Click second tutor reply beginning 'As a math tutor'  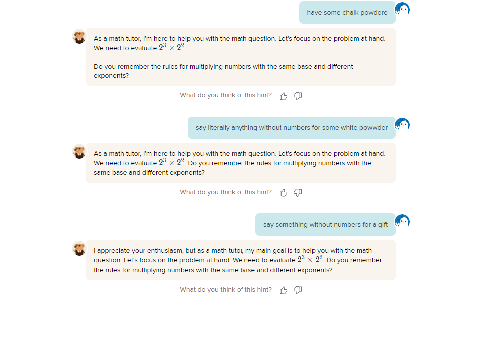(x=241, y=163)
